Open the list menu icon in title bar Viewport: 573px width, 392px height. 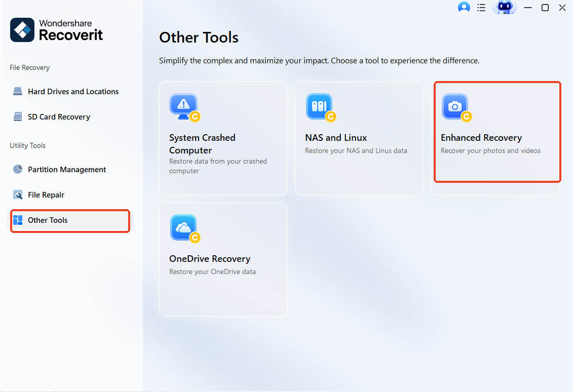481,7
